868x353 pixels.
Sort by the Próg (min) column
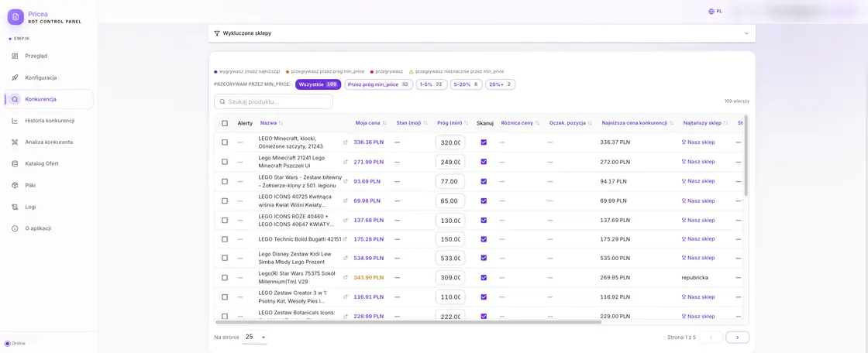click(453, 123)
